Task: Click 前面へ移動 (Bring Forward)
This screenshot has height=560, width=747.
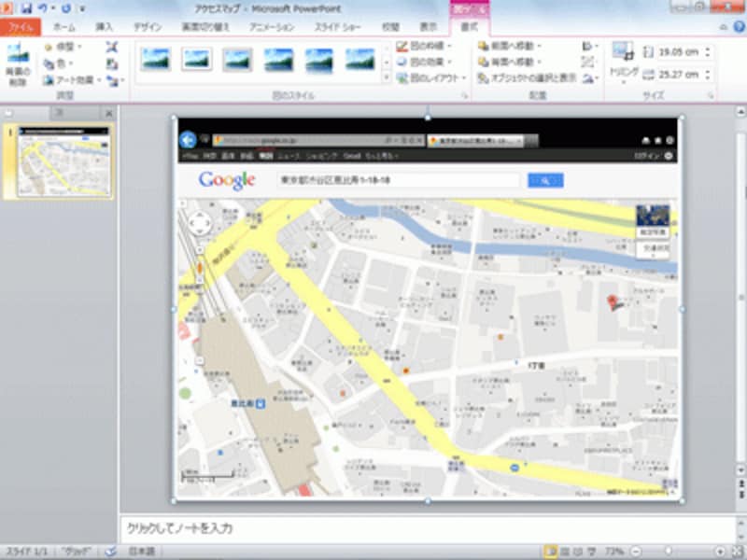Action: [x=510, y=46]
